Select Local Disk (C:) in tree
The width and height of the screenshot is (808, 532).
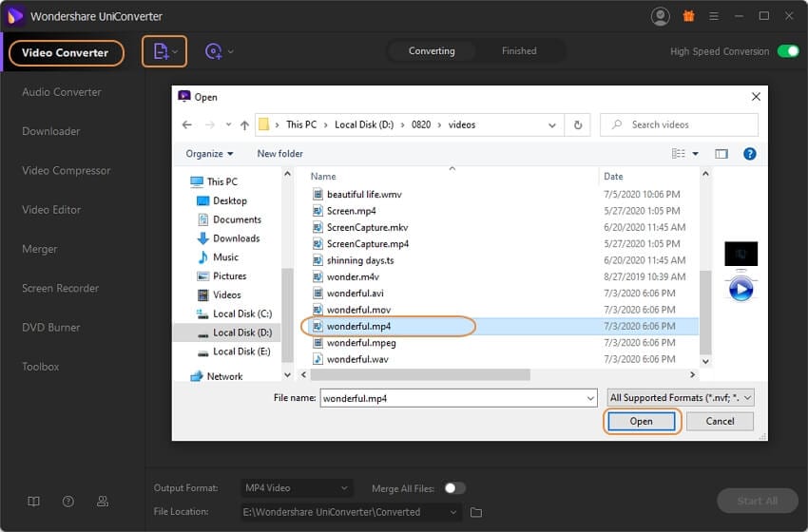[235, 313]
